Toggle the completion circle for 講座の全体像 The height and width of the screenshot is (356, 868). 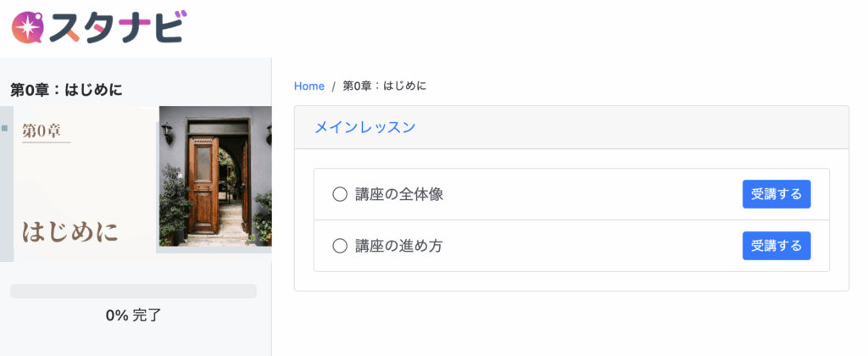point(340,194)
